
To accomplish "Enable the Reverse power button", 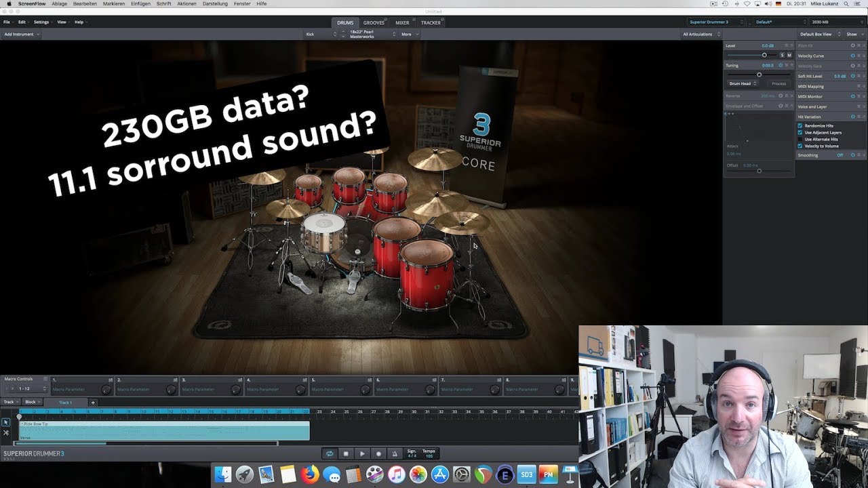I will (x=781, y=96).
